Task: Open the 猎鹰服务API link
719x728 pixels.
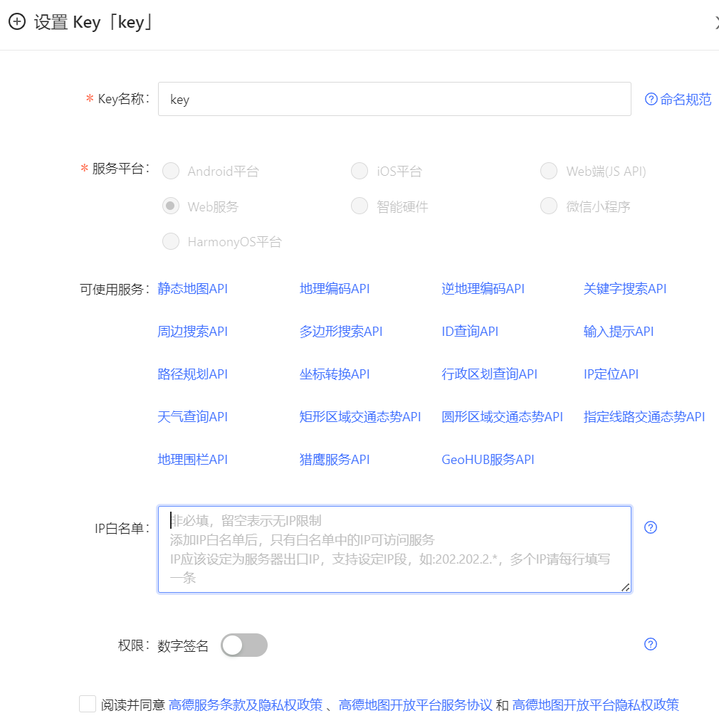Action: tap(335, 460)
